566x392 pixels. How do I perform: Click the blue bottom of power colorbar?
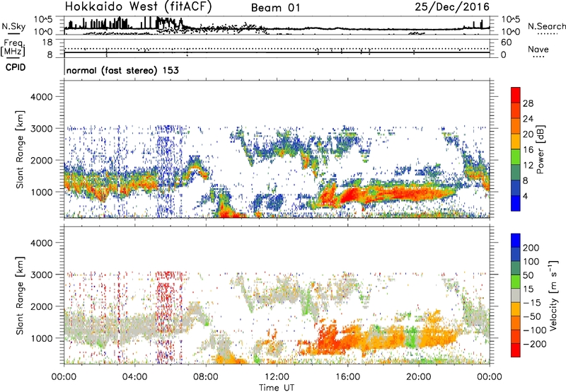[516, 203]
